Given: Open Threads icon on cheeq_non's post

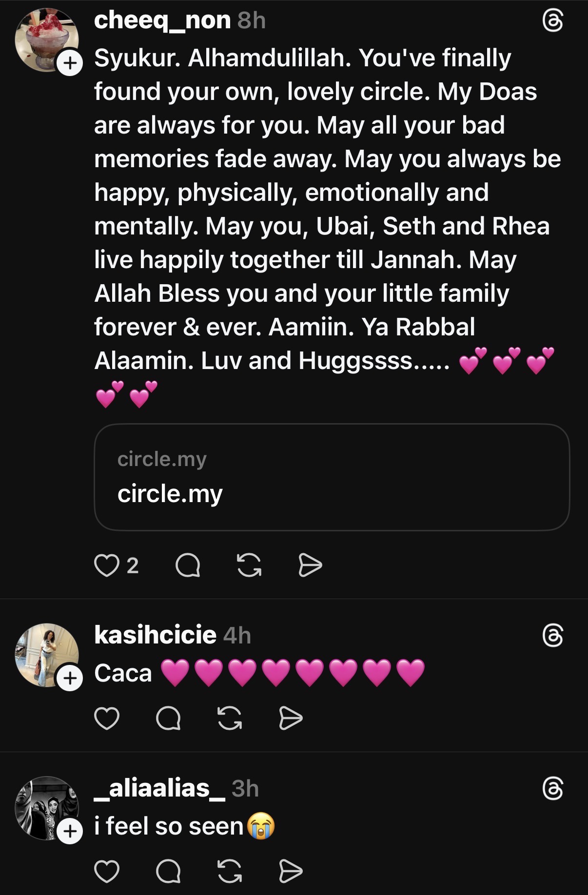Looking at the screenshot, I should click(552, 21).
